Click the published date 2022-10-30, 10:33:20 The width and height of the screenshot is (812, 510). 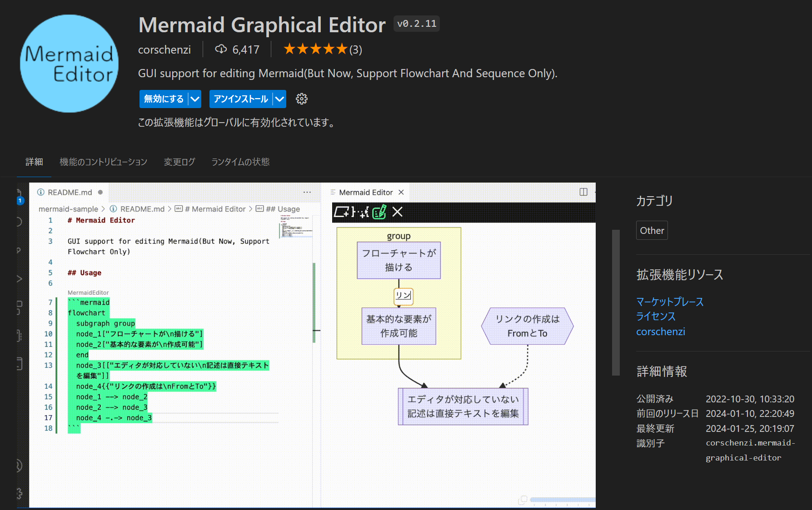(x=750, y=399)
